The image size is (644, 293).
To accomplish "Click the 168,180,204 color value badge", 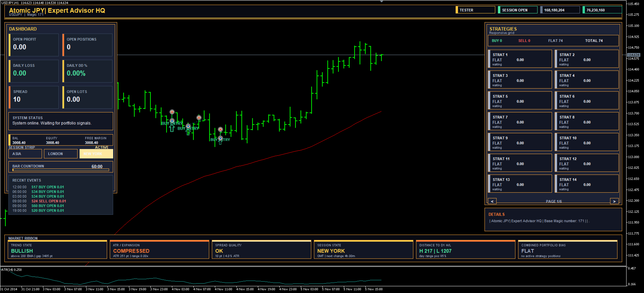I will (560, 10).
